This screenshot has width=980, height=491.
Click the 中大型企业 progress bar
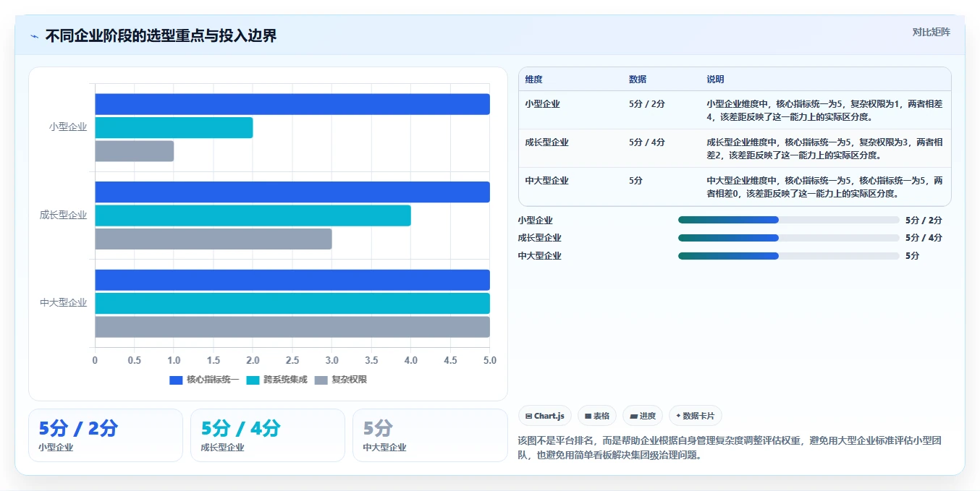click(788, 255)
